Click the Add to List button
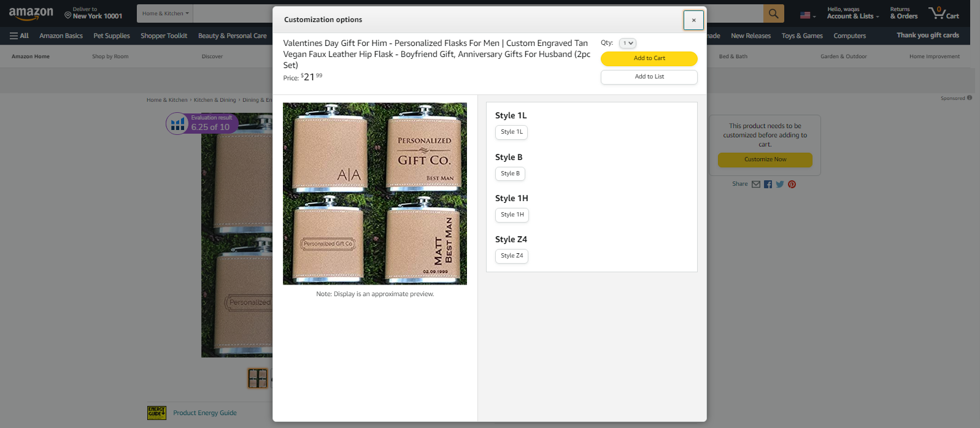Image resolution: width=980 pixels, height=428 pixels. pos(649,77)
